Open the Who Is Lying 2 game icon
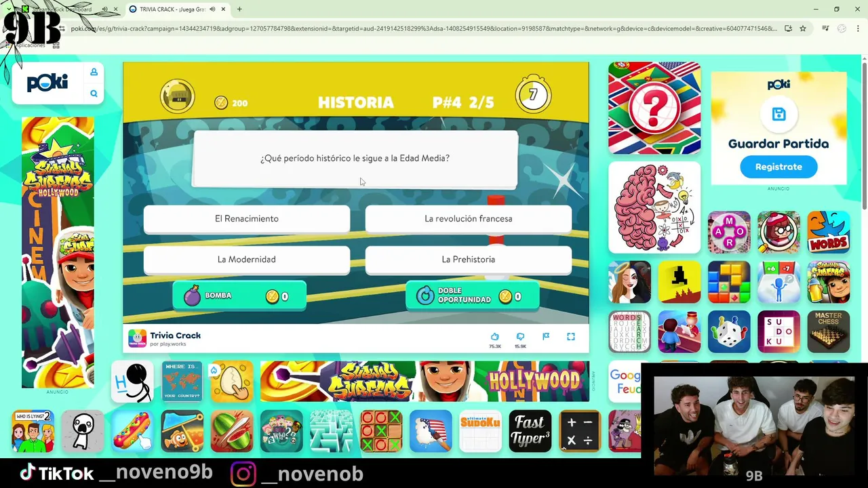Viewport: 868px width, 488px height. pos(33,431)
